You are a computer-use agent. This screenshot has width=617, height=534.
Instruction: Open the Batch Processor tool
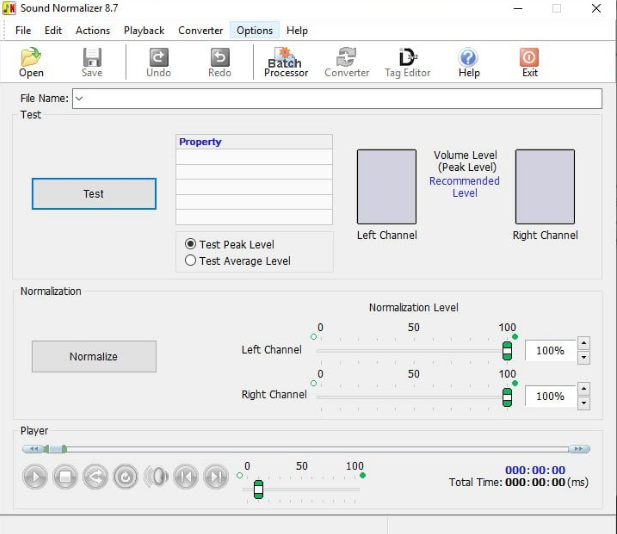point(286,62)
